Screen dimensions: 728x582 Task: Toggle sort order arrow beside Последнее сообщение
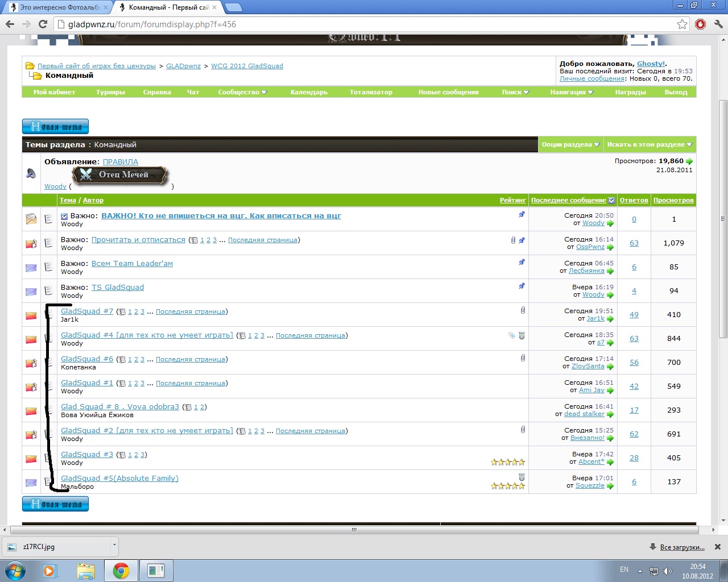point(611,200)
